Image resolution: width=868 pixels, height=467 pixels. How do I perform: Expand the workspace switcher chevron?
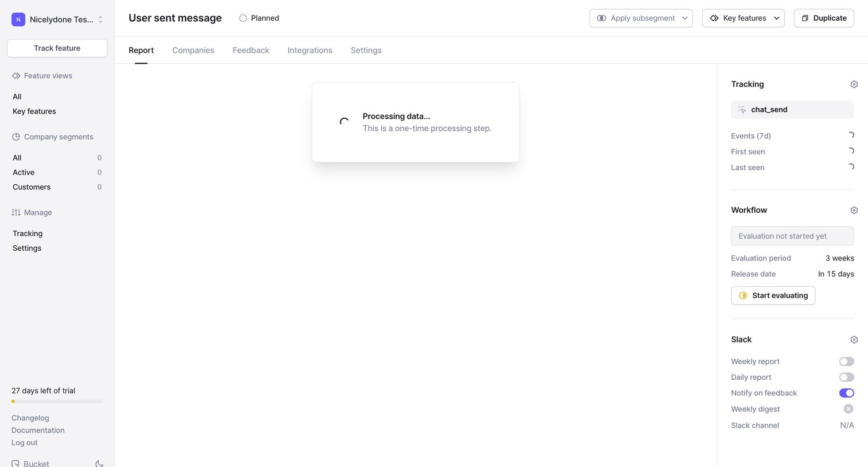click(100, 20)
